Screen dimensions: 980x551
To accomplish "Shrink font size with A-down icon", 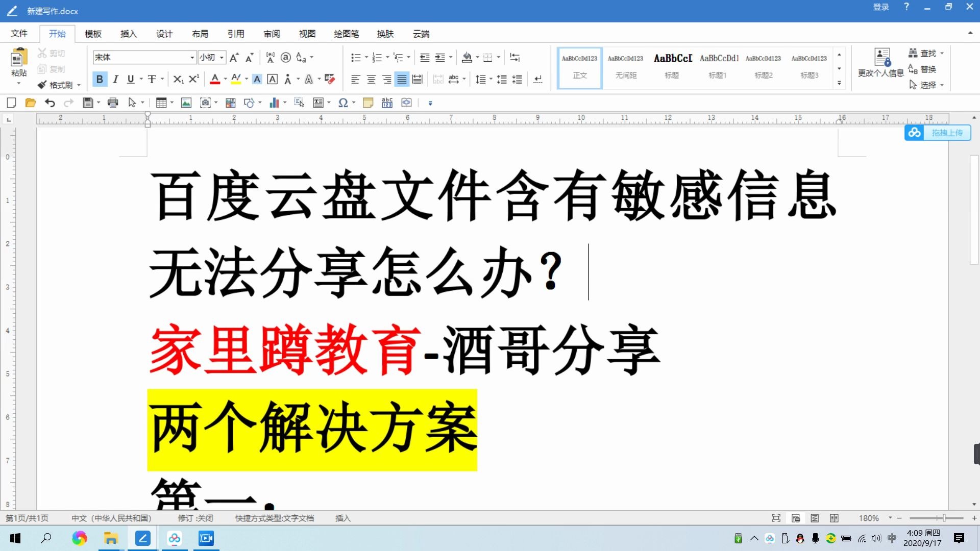I will 250,58.
